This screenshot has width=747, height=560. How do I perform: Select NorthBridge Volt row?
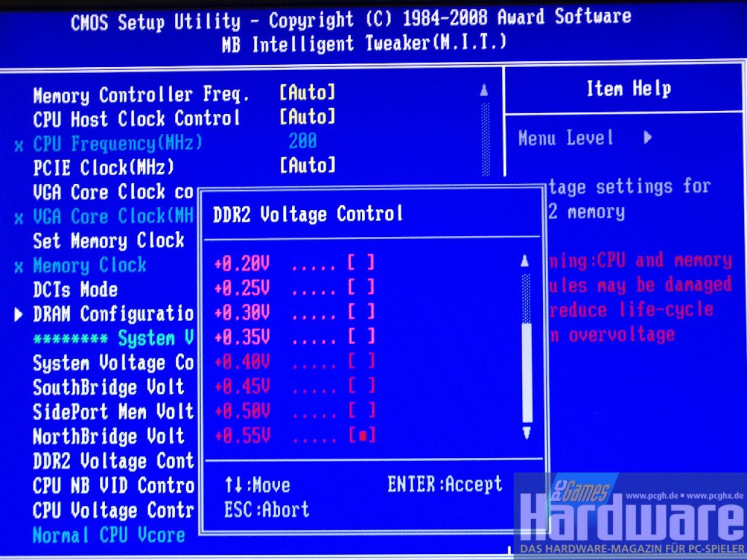(x=109, y=437)
